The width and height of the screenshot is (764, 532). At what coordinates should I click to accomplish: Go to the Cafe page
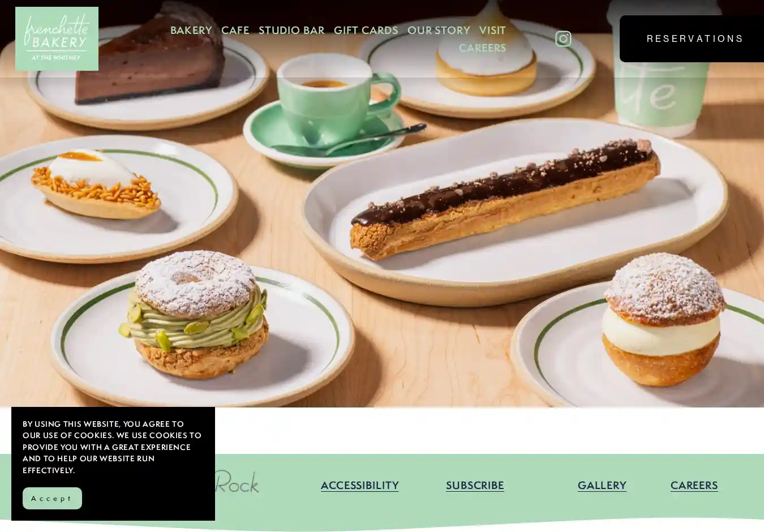coord(235,30)
